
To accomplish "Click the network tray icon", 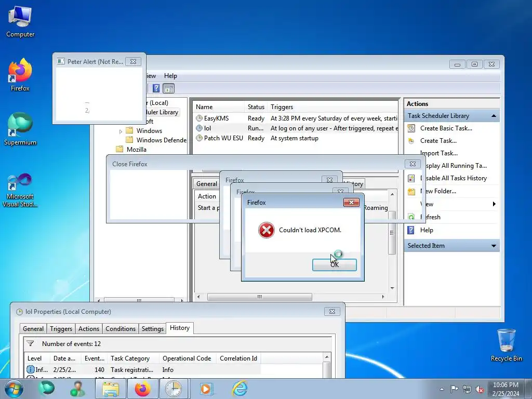I will [467, 390].
